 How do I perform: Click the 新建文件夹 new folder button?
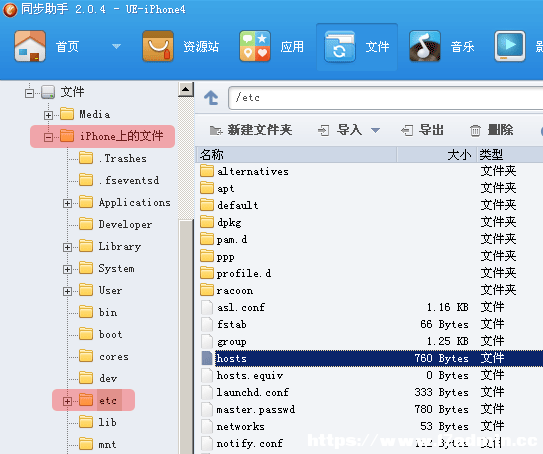click(251, 130)
